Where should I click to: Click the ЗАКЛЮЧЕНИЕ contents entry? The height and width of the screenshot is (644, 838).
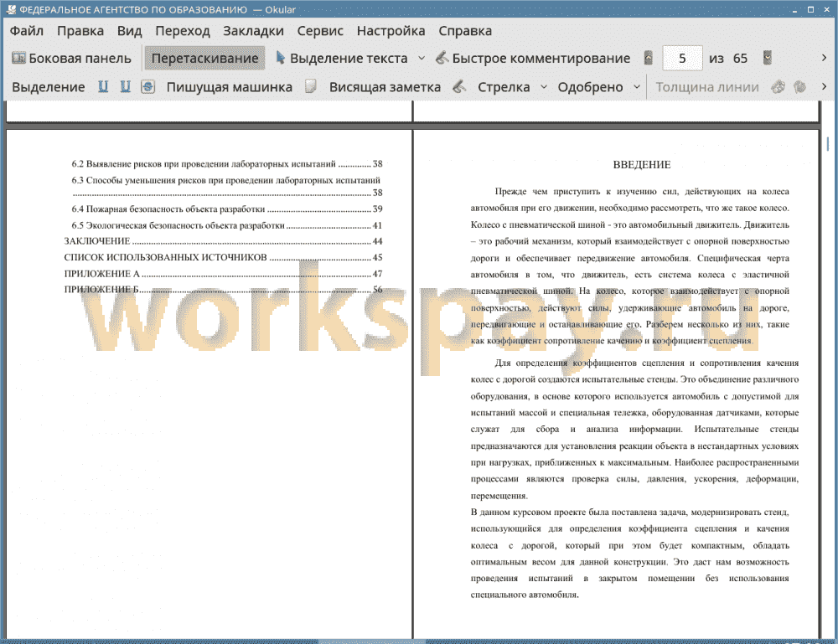click(x=223, y=241)
